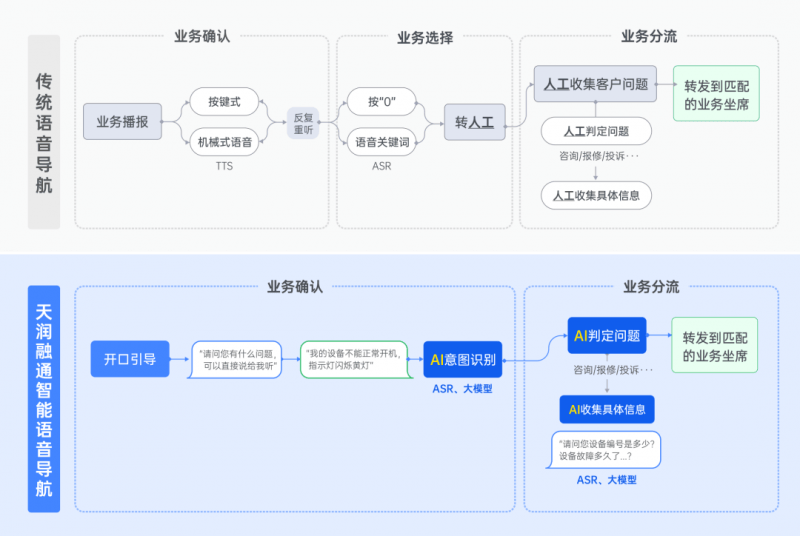800x536 pixels.
Task: Click the 人工判定问题 rounded node
Action: 596,131
